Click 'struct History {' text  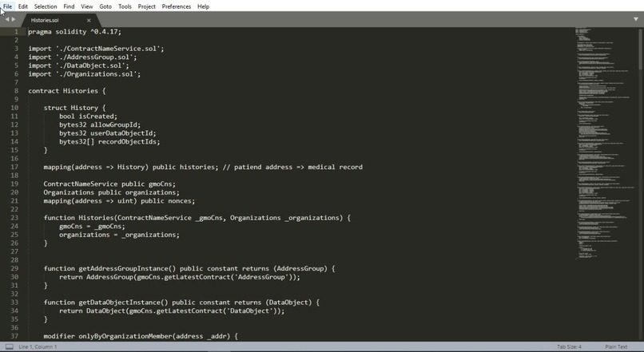(x=75, y=108)
